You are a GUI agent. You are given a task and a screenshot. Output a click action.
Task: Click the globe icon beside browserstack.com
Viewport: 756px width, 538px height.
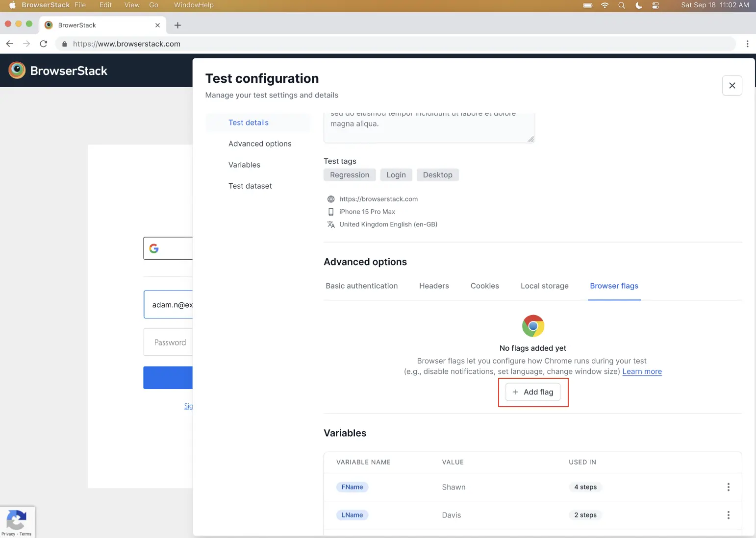point(331,199)
